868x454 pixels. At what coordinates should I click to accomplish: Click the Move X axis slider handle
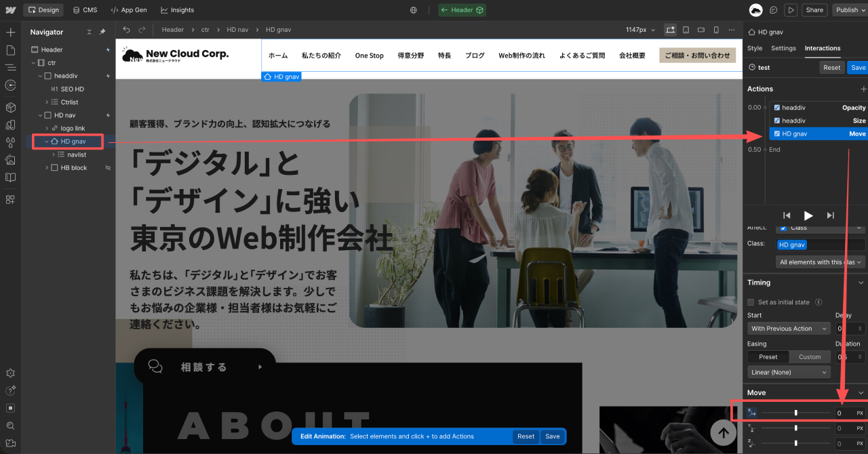(x=795, y=413)
